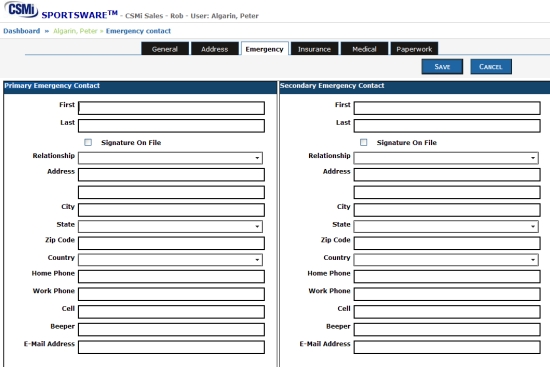Screen dimensions: 550x367
Task: Focus Primary contact Cell field
Action: 171,312
